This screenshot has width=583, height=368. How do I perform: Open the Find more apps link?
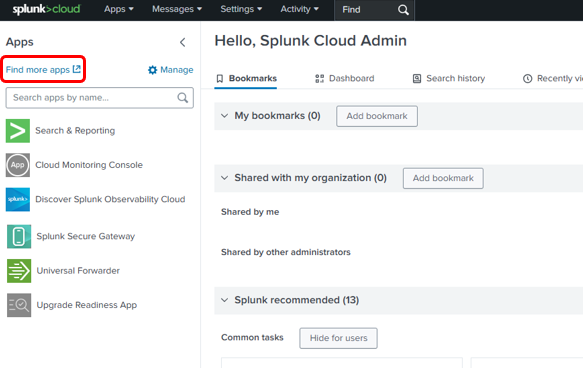43,70
